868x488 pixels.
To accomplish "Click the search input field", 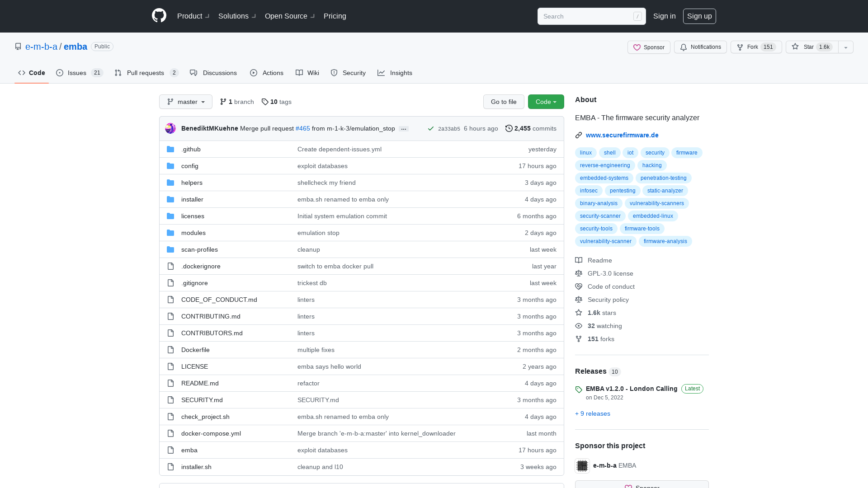I will [591, 16].
